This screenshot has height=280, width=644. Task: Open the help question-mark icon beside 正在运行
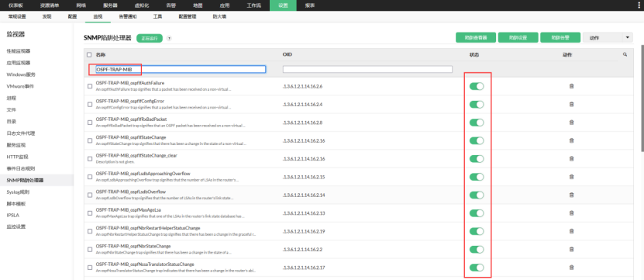(169, 38)
